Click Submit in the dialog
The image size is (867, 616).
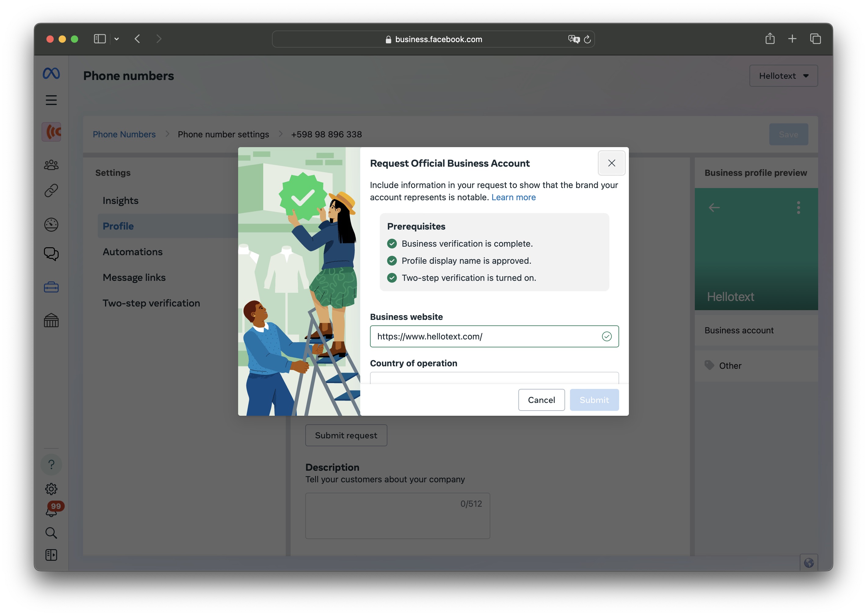click(594, 400)
